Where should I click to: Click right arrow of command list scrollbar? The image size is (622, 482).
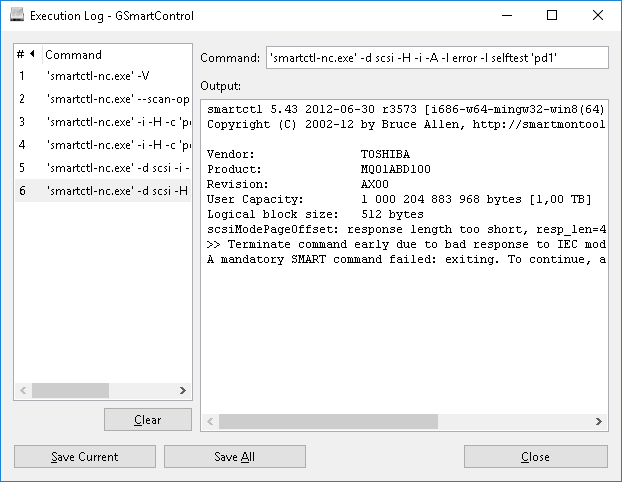[182, 390]
